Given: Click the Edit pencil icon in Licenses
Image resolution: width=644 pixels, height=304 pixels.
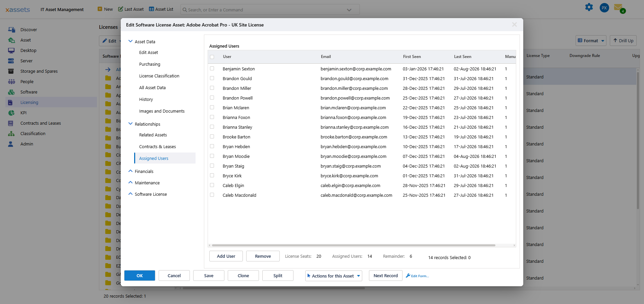Looking at the screenshot, I should coord(105,41).
